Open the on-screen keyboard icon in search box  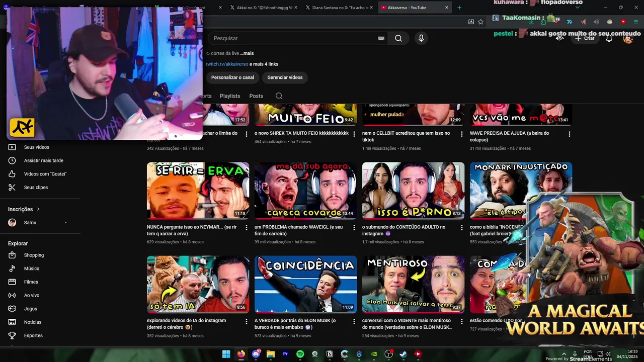pos(381,38)
